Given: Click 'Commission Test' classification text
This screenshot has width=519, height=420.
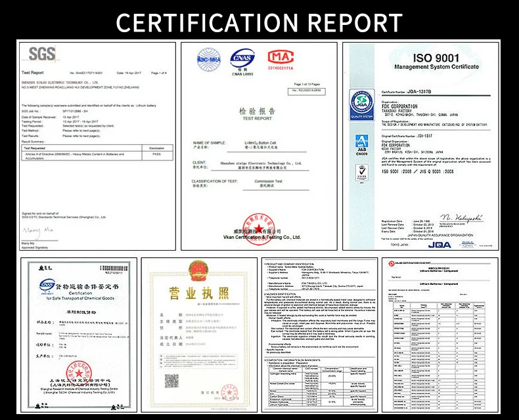Looking at the screenshot, I should click(268, 181).
